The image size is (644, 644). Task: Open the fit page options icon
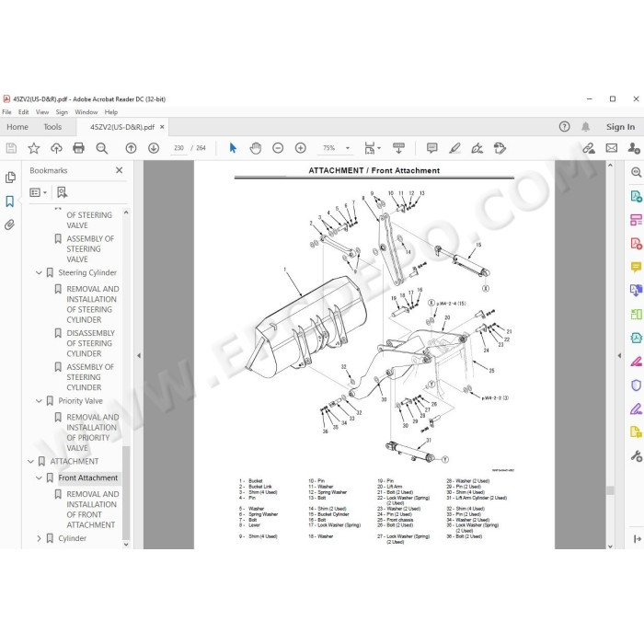pyautogui.click(x=372, y=148)
